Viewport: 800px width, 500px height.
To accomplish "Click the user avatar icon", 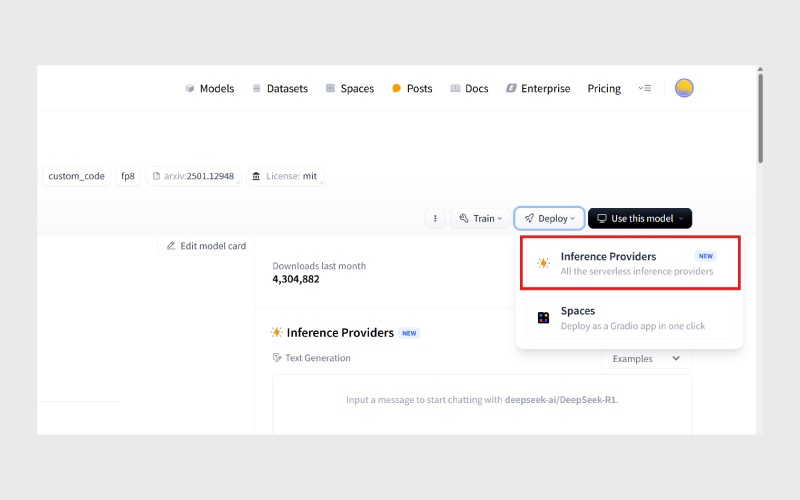I will (x=684, y=88).
